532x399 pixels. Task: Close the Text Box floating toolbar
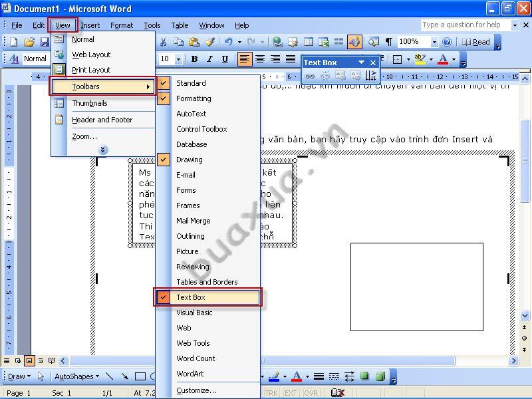pyautogui.click(x=373, y=63)
